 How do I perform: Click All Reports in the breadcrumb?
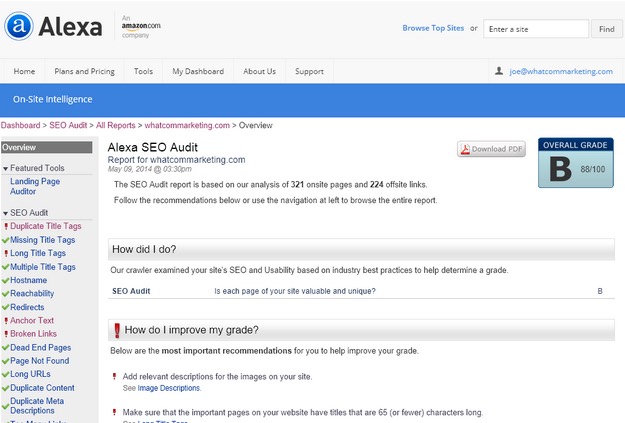(x=116, y=125)
